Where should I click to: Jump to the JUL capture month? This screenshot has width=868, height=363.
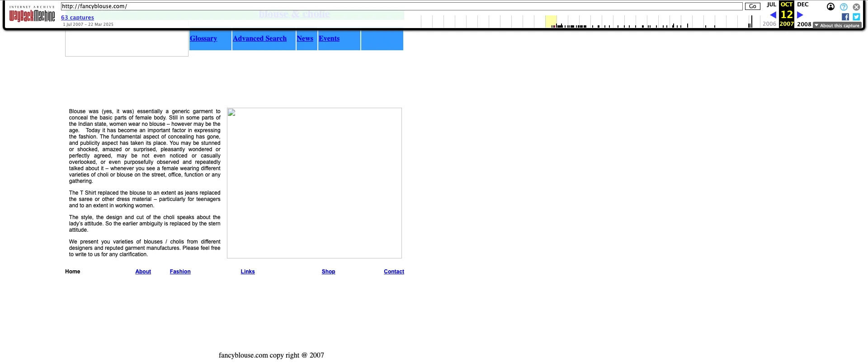(x=771, y=5)
